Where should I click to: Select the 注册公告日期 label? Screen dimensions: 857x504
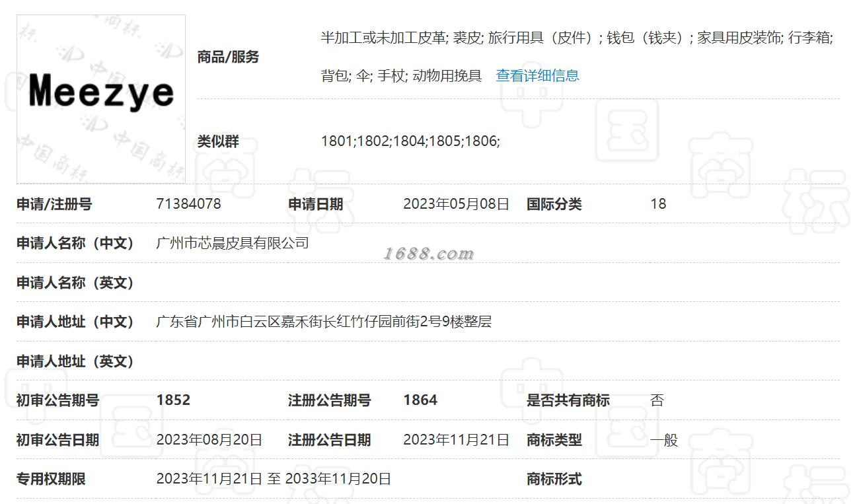pyautogui.click(x=329, y=440)
